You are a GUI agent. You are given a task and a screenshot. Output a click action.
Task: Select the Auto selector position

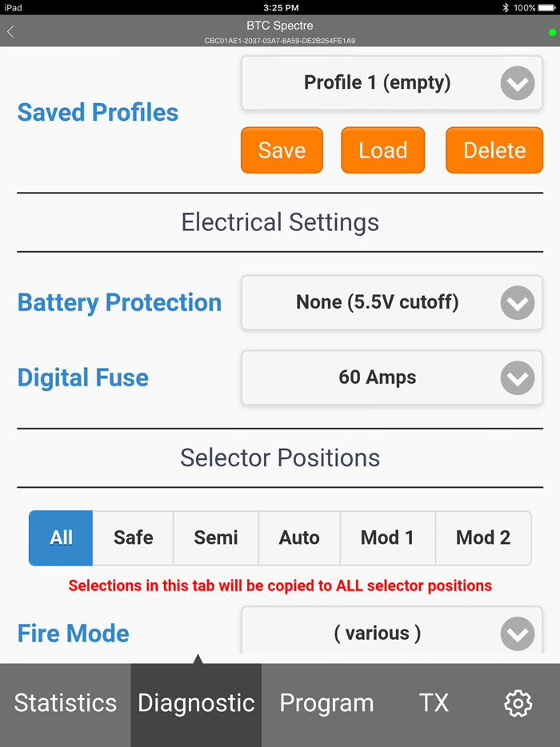299,538
